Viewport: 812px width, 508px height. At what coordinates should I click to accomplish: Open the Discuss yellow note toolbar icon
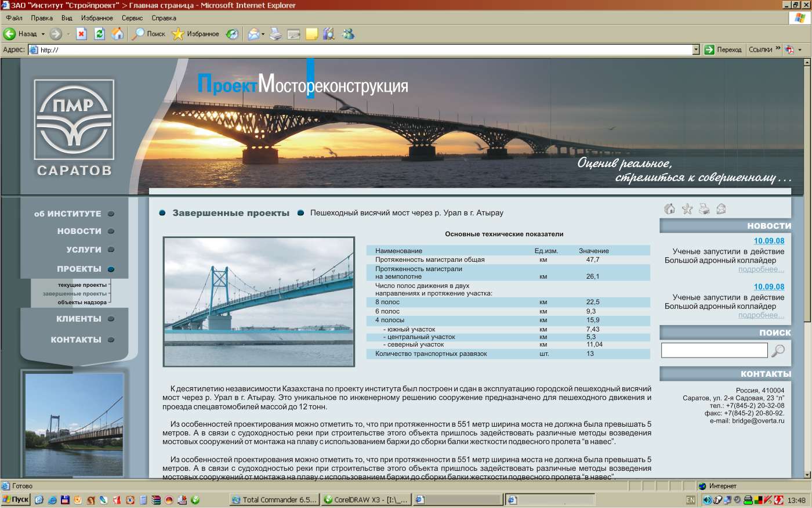tap(312, 34)
